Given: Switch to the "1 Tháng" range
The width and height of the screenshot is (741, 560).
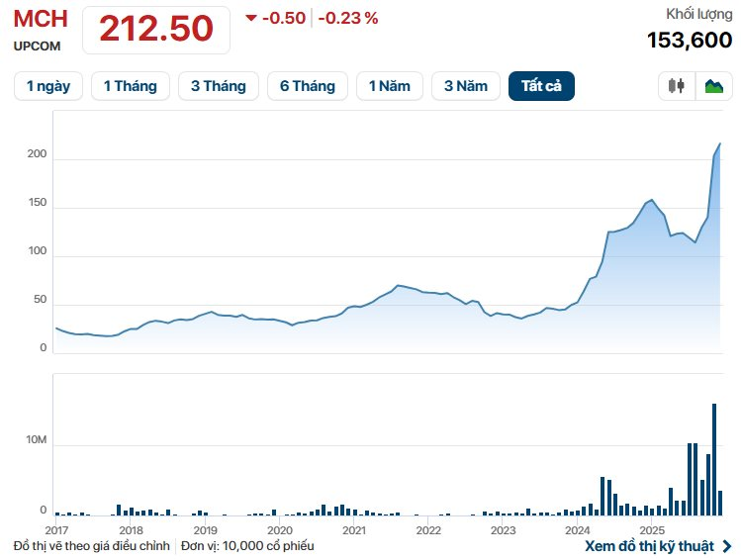Looking at the screenshot, I should coord(130,86).
